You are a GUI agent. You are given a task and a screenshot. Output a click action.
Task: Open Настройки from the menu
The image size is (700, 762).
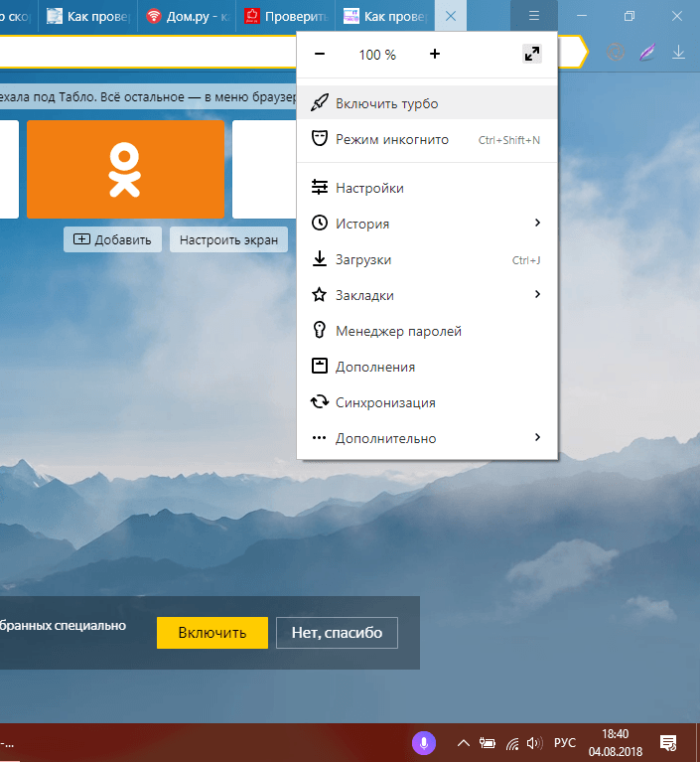click(427, 188)
